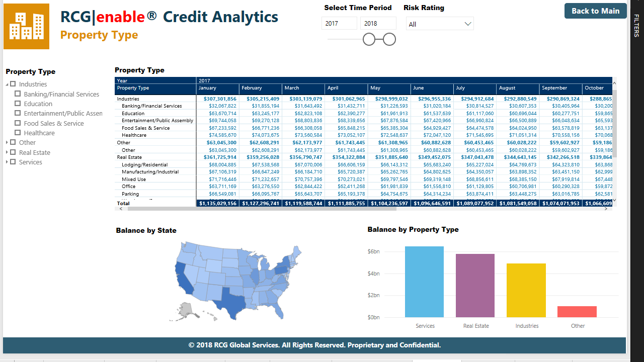Click the Back to Main button
Viewport: 644px width, 362px height.
595,11
